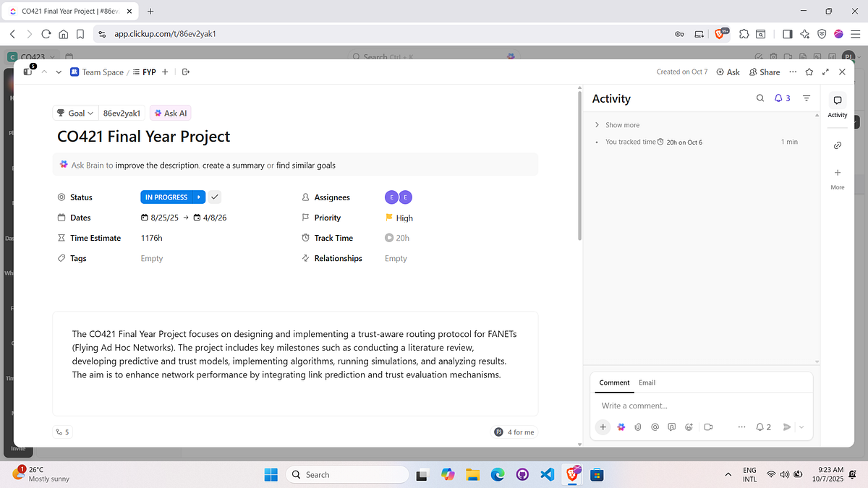Open ClickUp AI in the comment bar

621,427
